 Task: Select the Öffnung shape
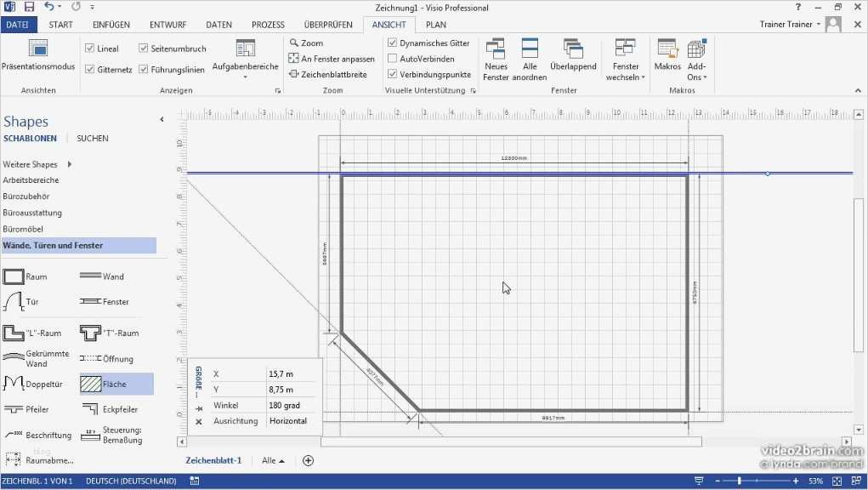pyautogui.click(x=107, y=359)
